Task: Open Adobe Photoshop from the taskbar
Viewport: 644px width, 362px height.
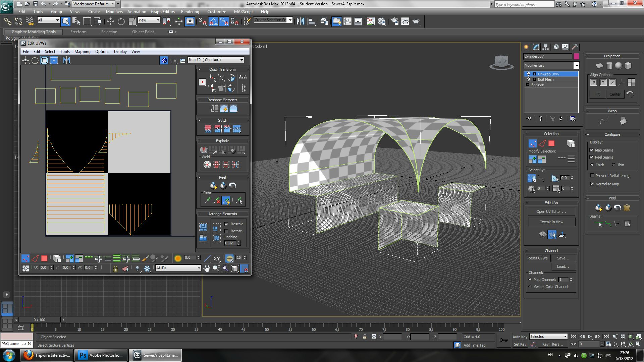Action: tap(101, 355)
